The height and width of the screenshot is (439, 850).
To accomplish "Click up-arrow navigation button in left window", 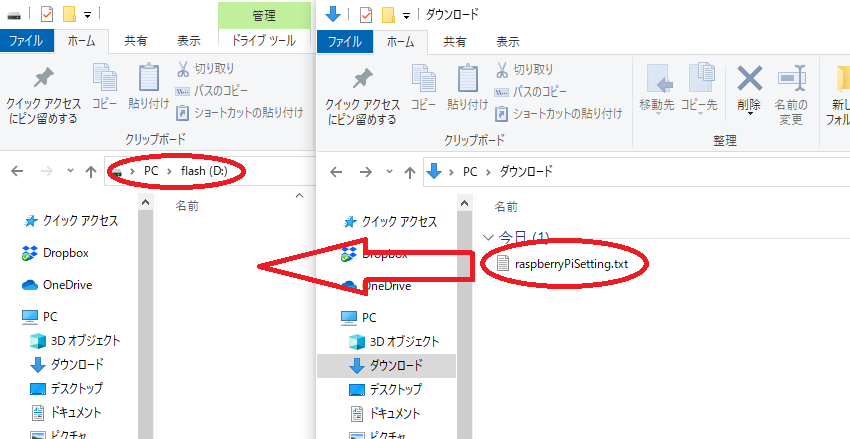I will pyautogui.click(x=91, y=171).
